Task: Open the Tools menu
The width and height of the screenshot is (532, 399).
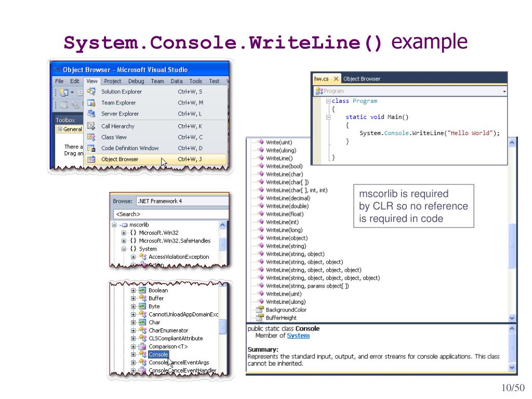Action: (x=196, y=81)
